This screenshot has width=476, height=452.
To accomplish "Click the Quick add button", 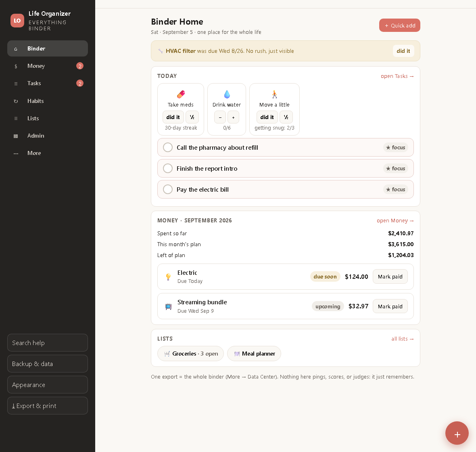I will tap(399, 25).
